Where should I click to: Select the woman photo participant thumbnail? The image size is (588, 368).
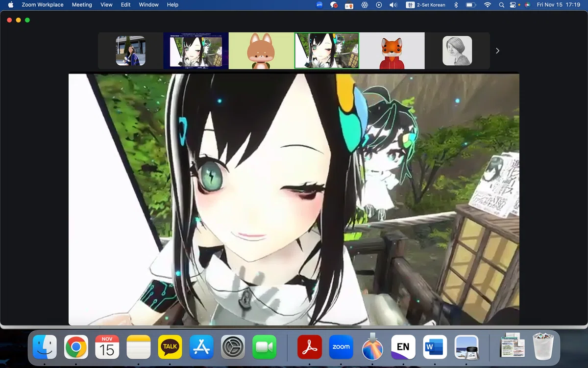coord(130,51)
